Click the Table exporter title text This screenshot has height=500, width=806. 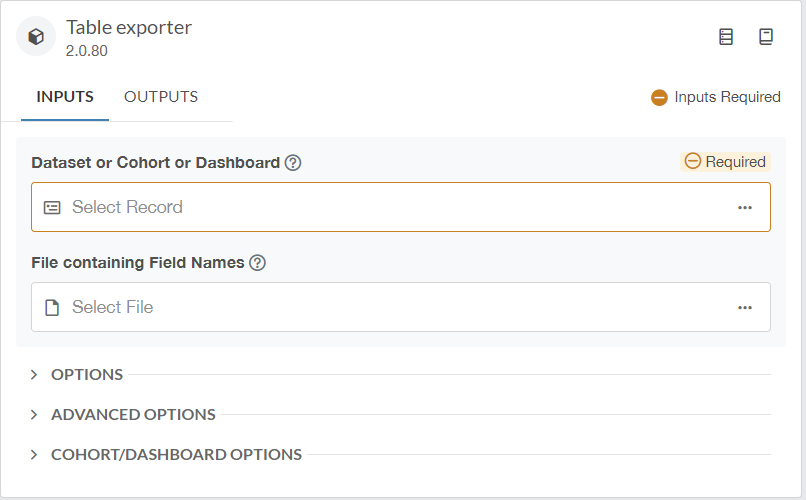click(x=129, y=28)
